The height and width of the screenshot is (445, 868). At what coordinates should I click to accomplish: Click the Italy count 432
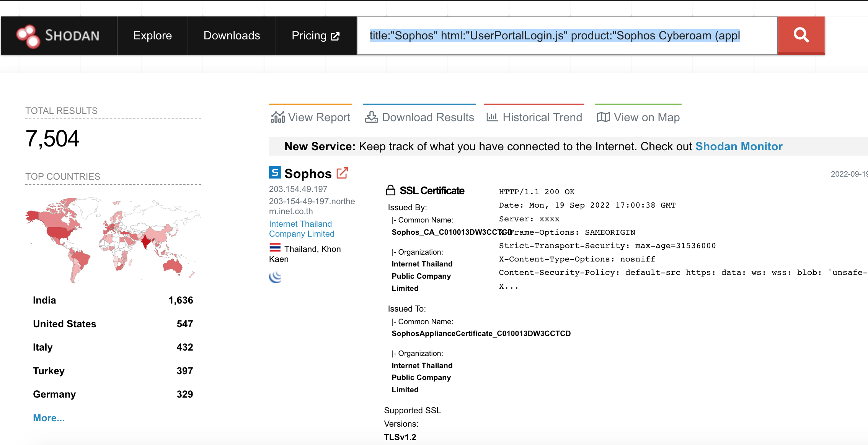(x=185, y=347)
